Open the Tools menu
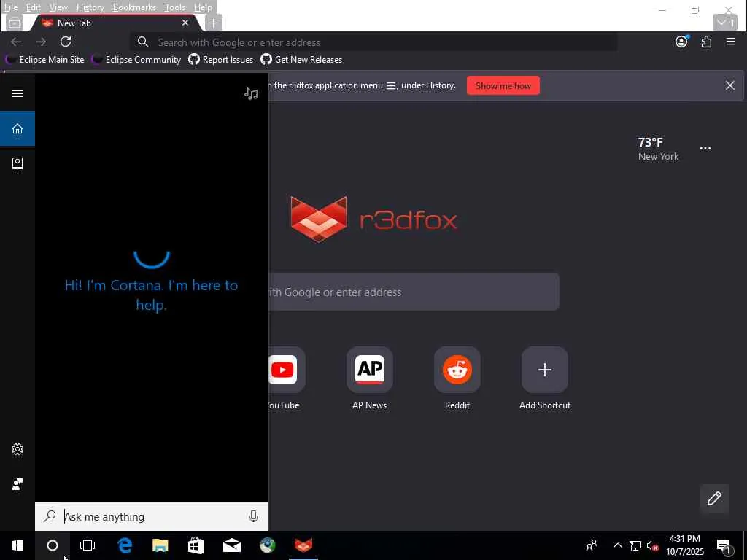 175,7
